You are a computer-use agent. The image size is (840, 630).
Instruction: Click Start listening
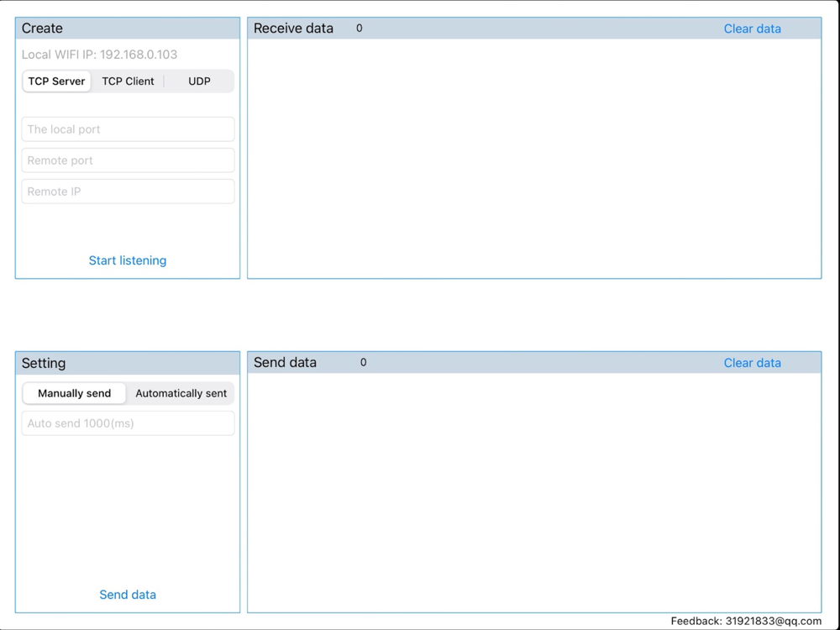128,260
